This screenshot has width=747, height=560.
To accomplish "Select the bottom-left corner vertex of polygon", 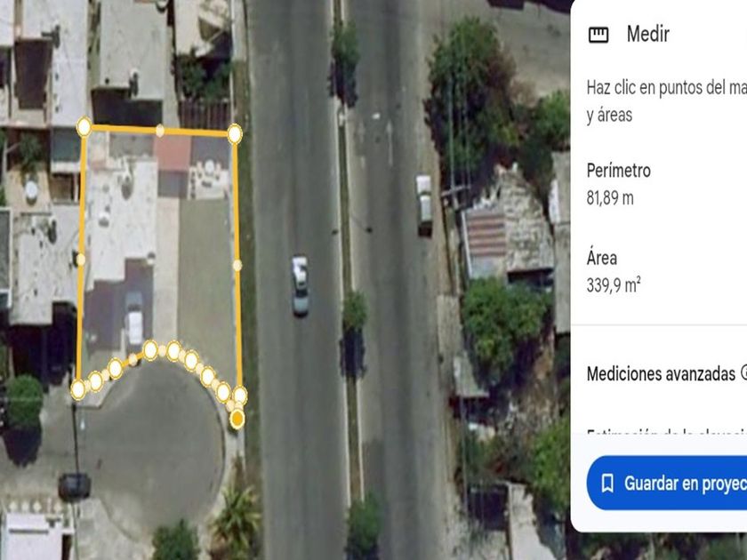I will coord(78,389).
